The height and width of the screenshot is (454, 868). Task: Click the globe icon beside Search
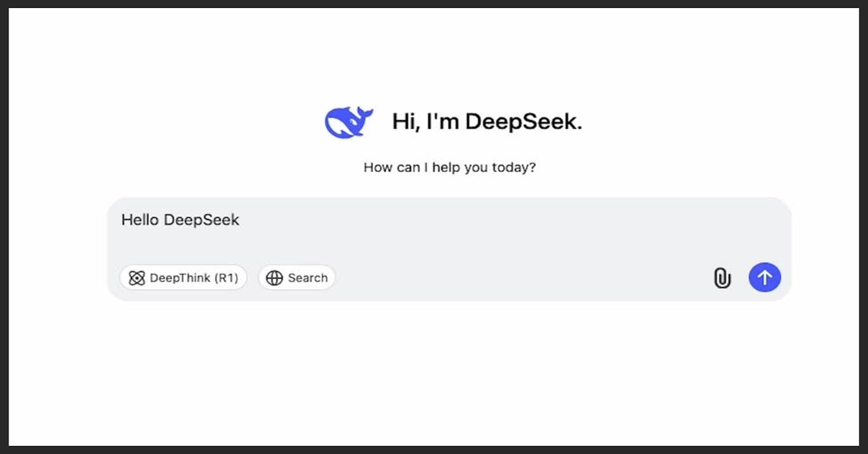click(x=274, y=278)
